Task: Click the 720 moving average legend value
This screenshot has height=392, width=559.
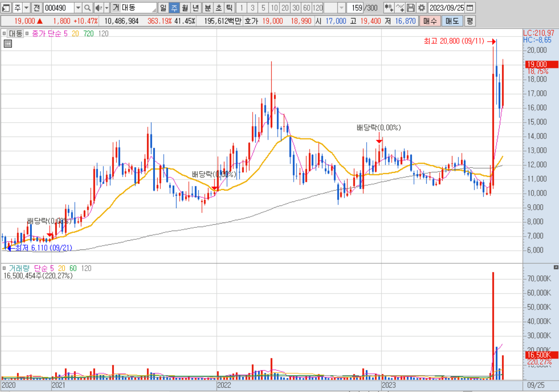Action: [x=88, y=33]
